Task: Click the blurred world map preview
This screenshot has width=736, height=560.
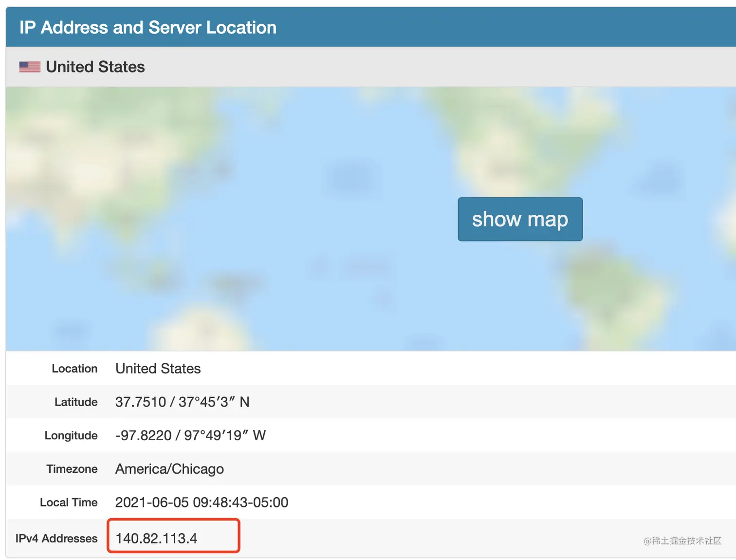Action: [x=371, y=219]
